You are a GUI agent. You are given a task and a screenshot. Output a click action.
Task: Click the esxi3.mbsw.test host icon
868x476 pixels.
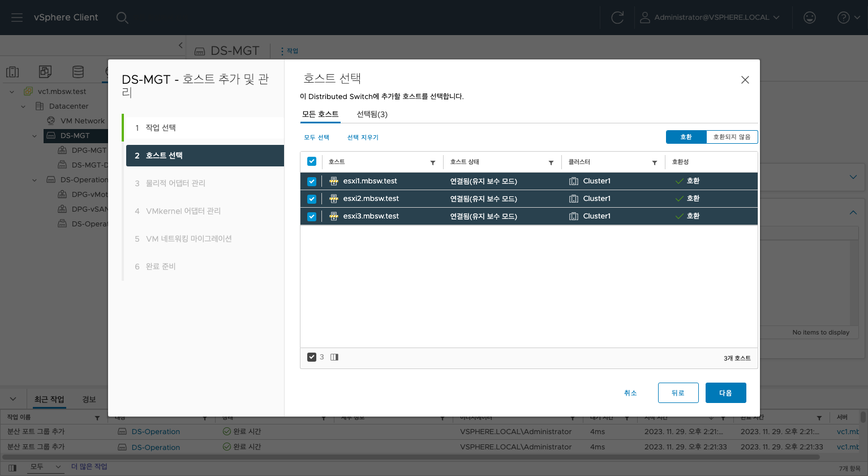[334, 216]
